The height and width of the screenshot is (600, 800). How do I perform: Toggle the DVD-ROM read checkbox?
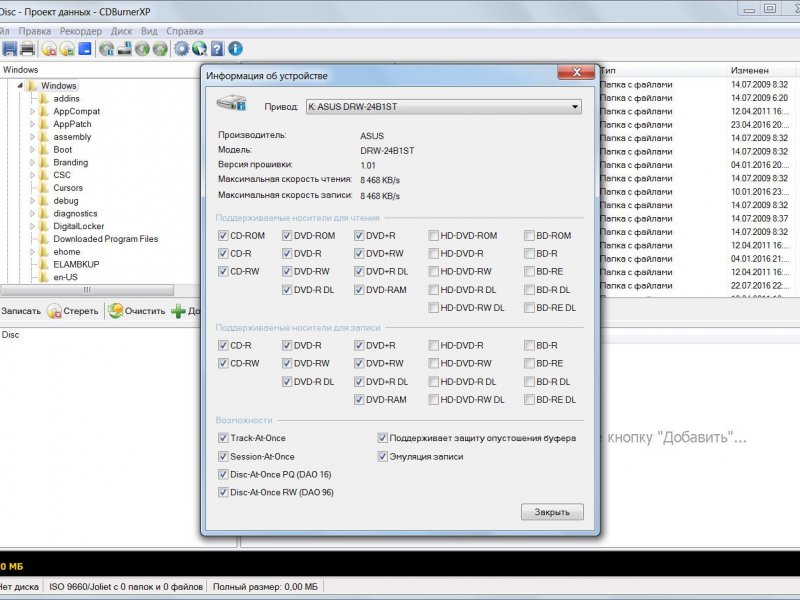tap(287, 235)
